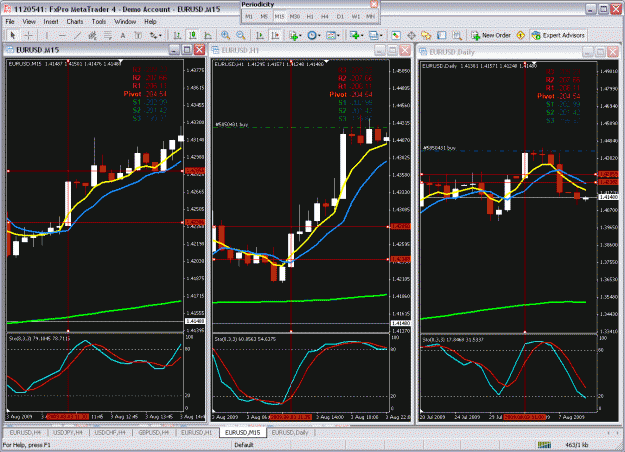625x452 pixels.
Task: Choose the Fibonacci retracement tool
Action: (x=108, y=35)
